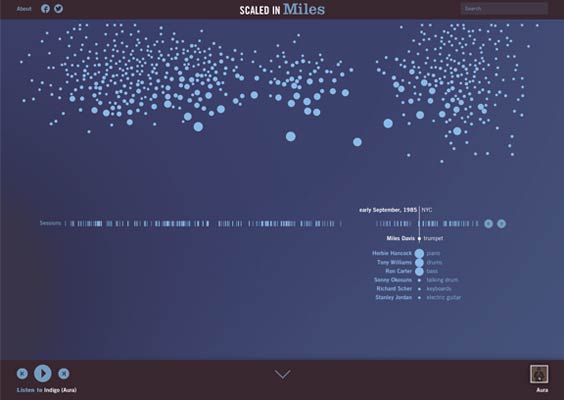Select Richard Scher keyboards dot

pos(419,289)
